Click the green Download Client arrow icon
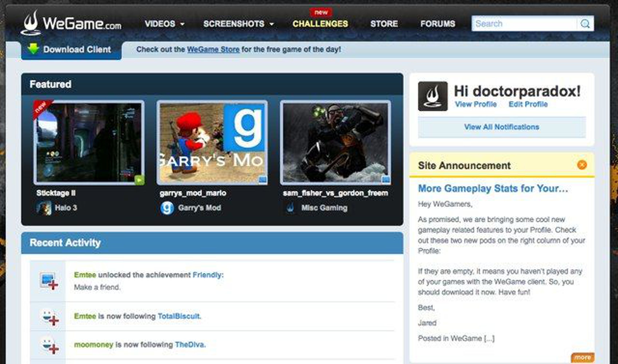 33,49
